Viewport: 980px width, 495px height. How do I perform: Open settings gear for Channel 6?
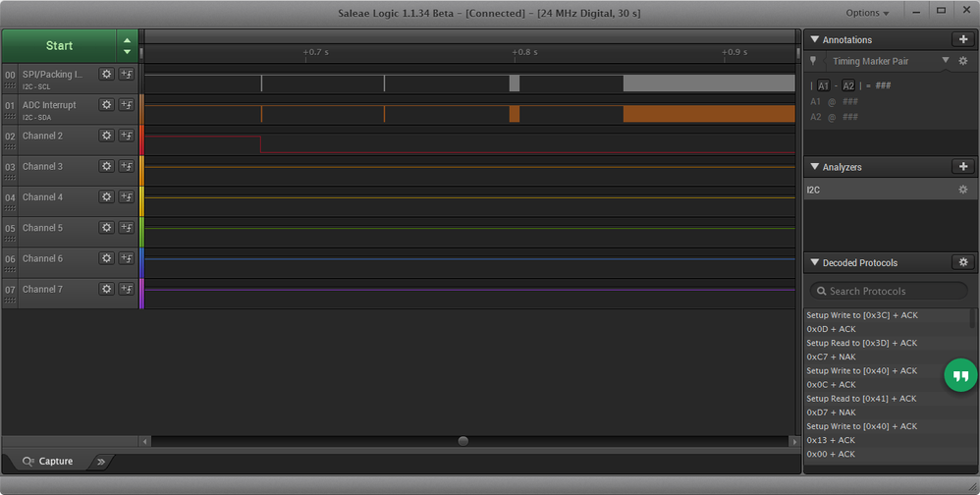[107, 257]
